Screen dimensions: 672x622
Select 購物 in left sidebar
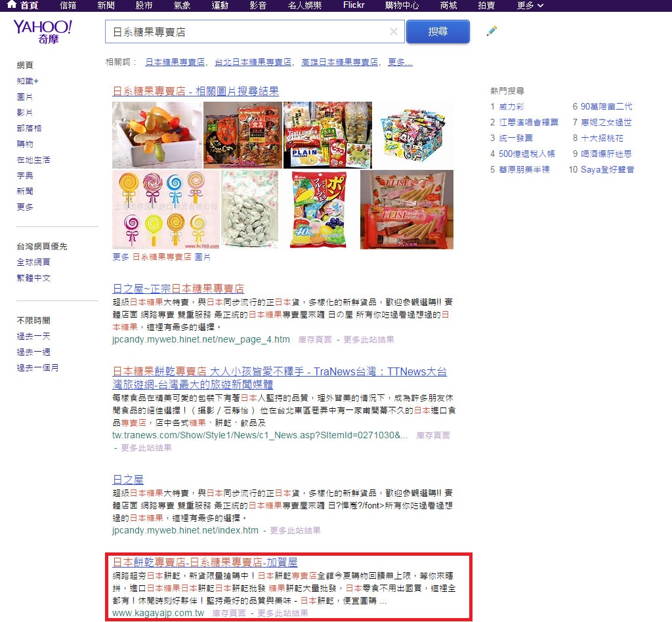pyautogui.click(x=24, y=144)
